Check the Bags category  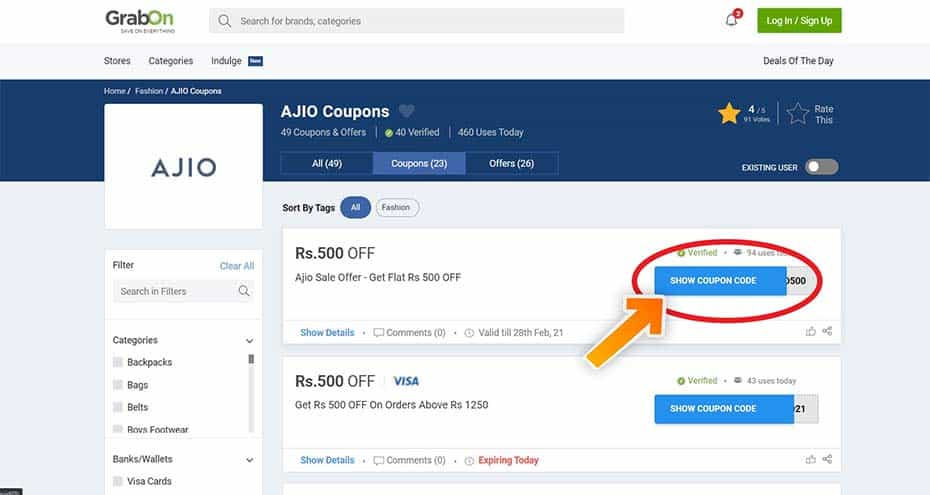(117, 385)
